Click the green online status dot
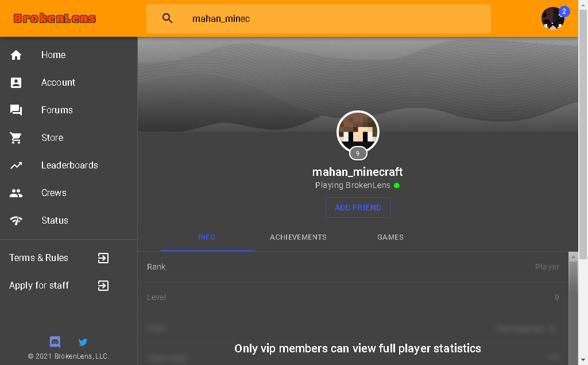This screenshot has height=365, width=588. point(396,186)
